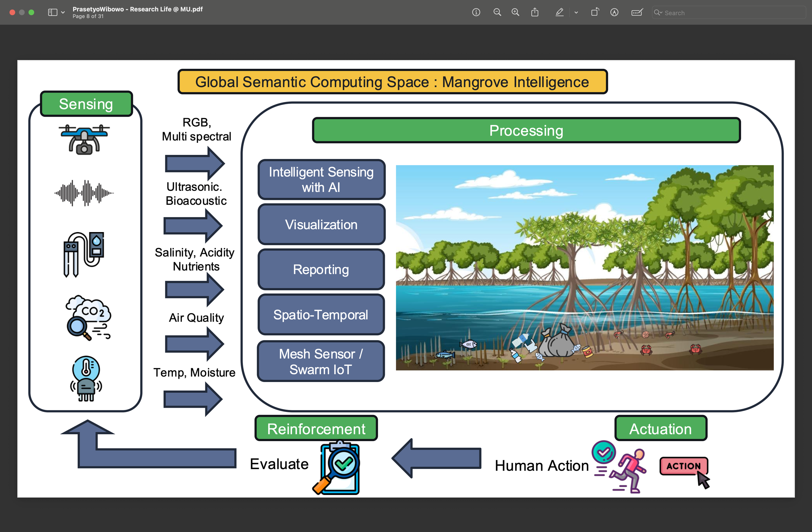
Task: Toggle the sidebar view button
Action: [x=53, y=13]
